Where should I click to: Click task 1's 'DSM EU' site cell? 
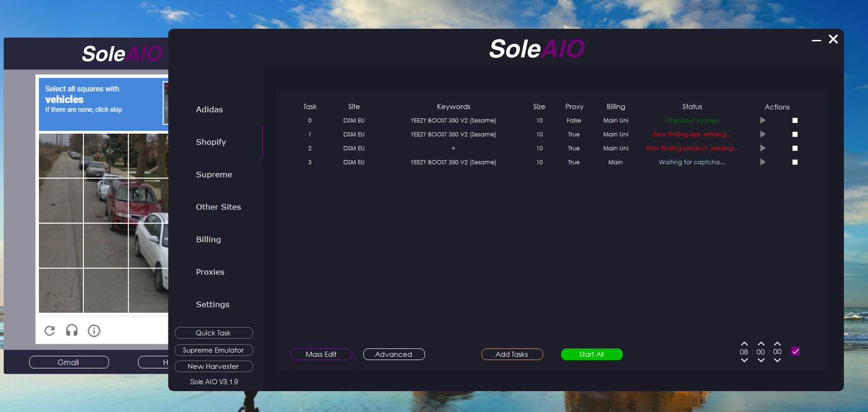click(354, 134)
